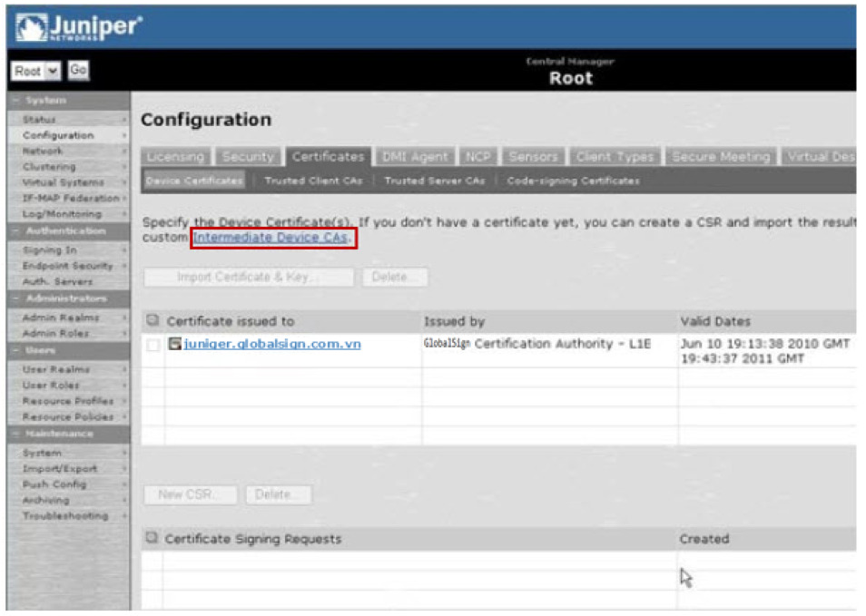Click the certificate icon beside juniper.globalsign.com.vn

pyautogui.click(x=174, y=344)
